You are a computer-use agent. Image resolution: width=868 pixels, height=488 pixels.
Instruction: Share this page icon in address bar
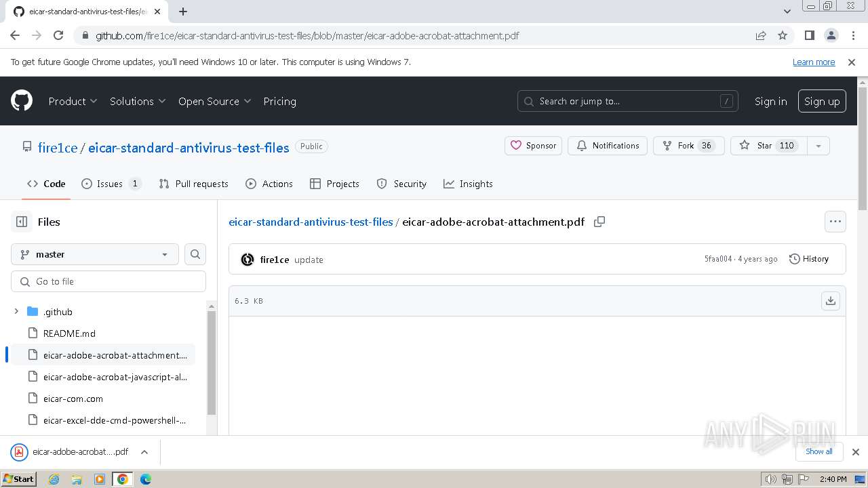(x=761, y=36)
